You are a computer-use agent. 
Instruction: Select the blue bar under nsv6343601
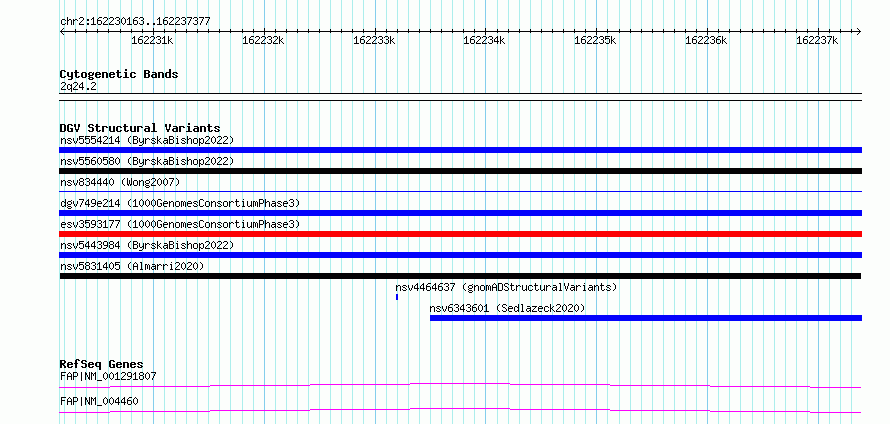pos(646,318)
